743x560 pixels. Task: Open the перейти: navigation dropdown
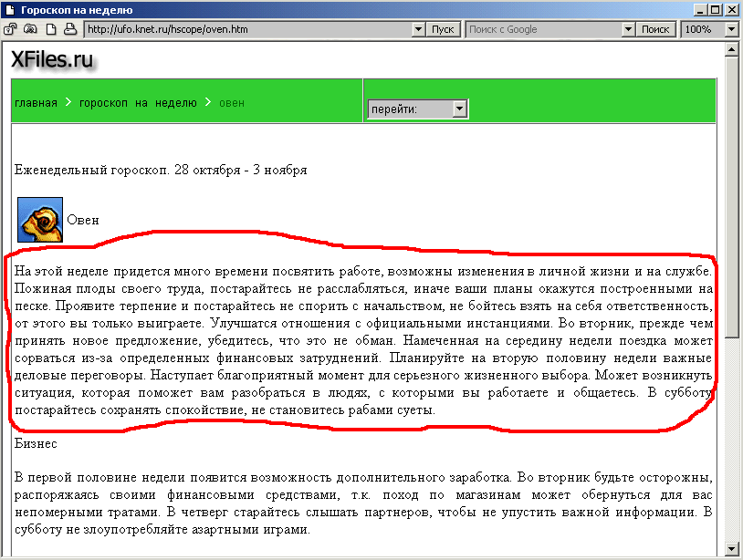[x=417, y=109]
